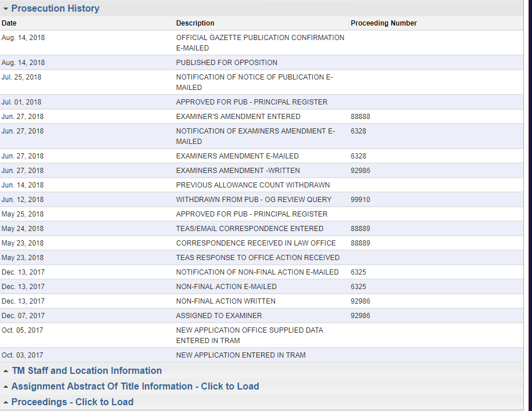The width and height of the screenshot is (532, 411).
Task: Select proceeding number 88888
Action: tap(360, 117)
